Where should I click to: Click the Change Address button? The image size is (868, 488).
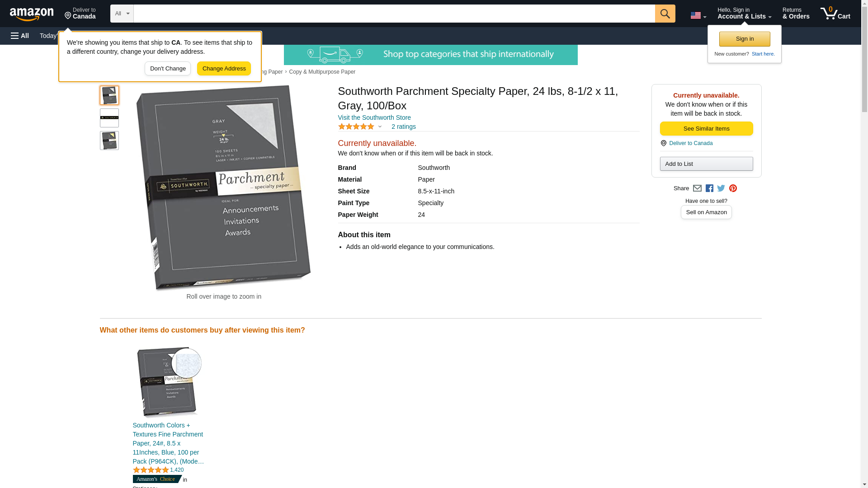point(224,69)
